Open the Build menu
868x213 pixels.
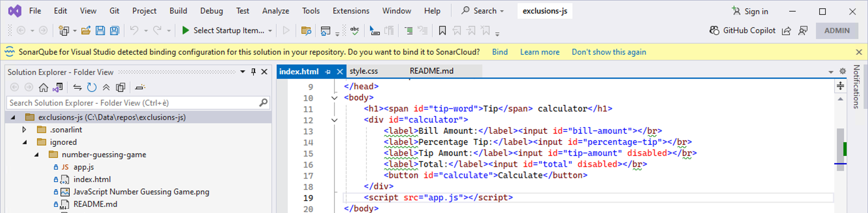[178, 11]
